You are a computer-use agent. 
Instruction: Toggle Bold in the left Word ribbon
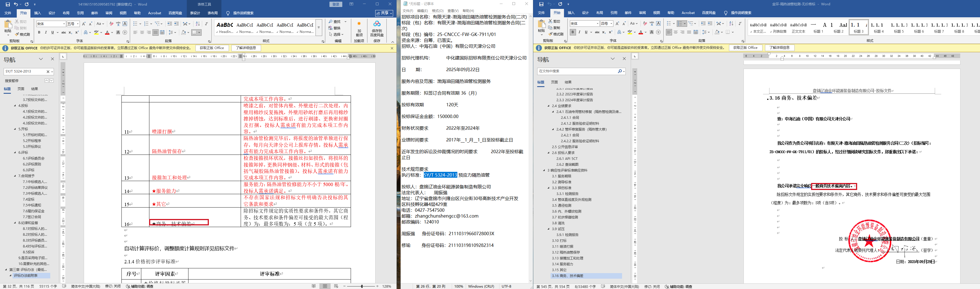click(x=39, y=33)
